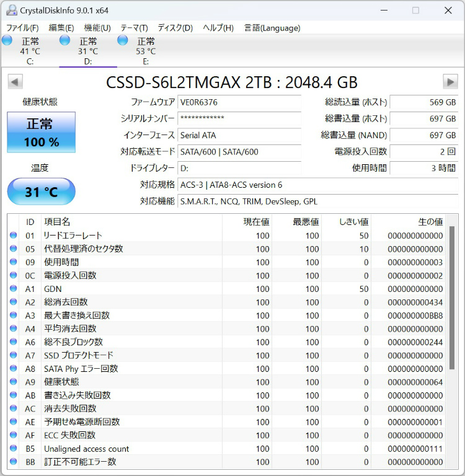
Task: Click the S.M.A.R.T., NCQ, TRIM features field
Action: pyautogui.click(x=317, y=201)
